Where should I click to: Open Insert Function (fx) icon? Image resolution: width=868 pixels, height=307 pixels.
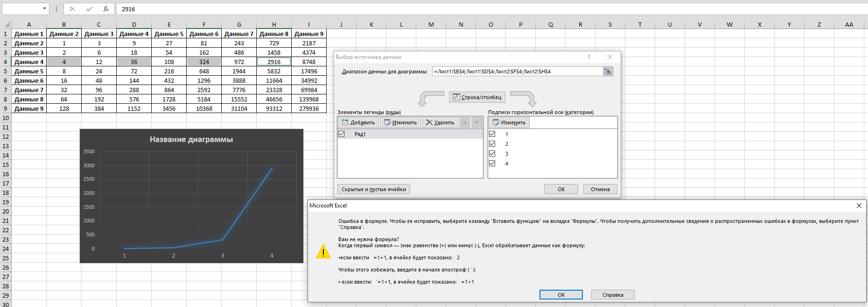[x=106, y=9]
